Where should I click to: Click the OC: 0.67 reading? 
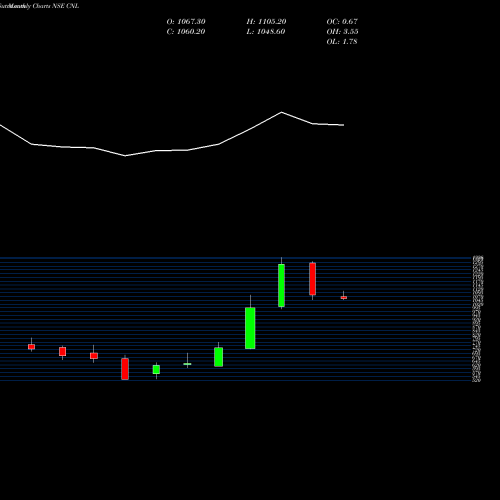click(342, 22)
